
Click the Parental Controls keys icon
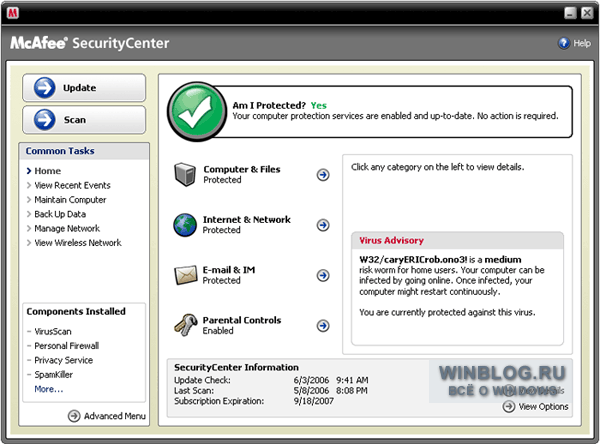pos(186,325)
